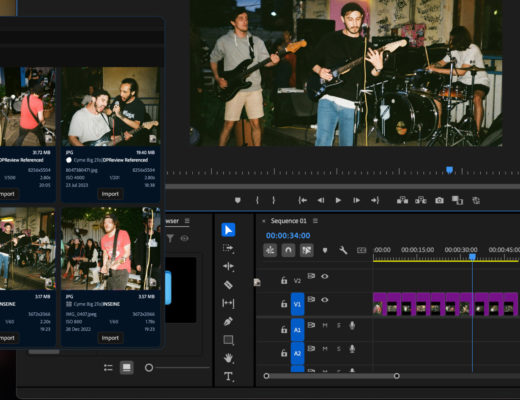Click Mark Out bracket button
The image size is (520, 400).
274,200
